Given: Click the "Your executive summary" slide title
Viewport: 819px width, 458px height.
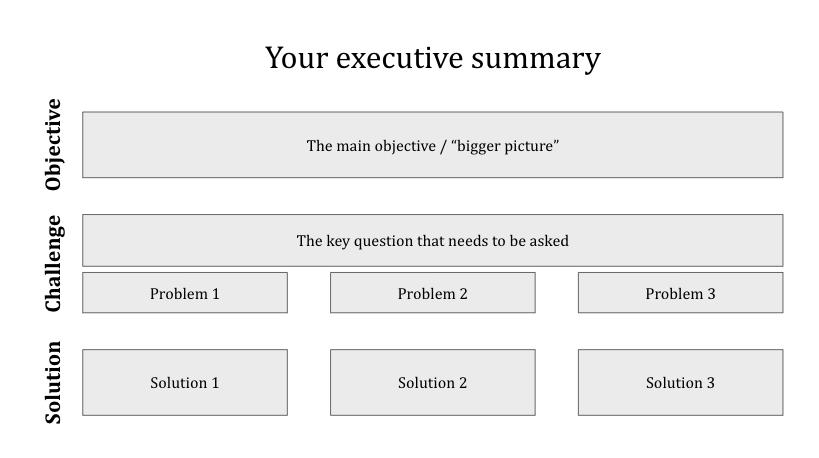Looking at the screenshot, I should coord(432,58).
